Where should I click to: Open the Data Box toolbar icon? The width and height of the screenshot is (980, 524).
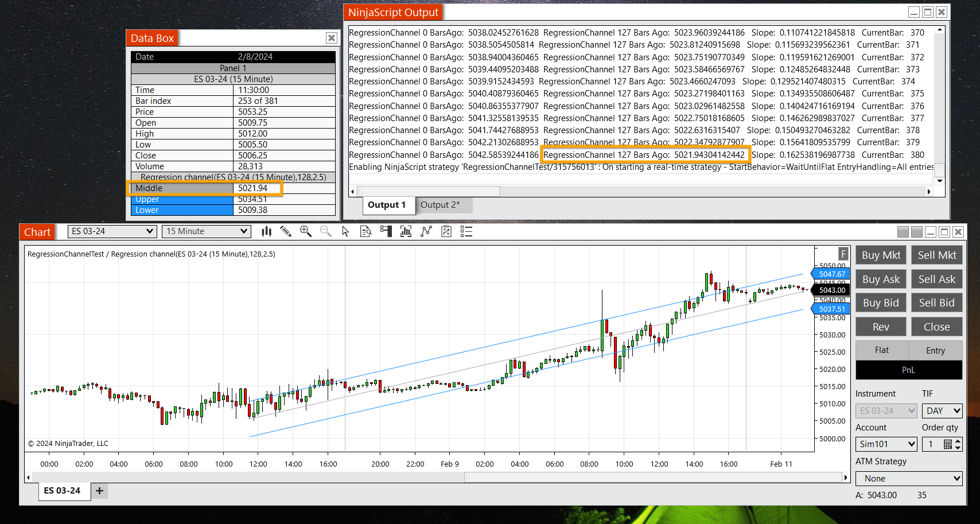365,231
